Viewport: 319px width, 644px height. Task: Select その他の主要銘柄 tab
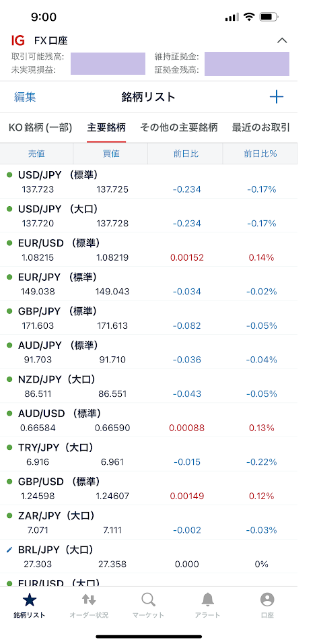(178, 128)
